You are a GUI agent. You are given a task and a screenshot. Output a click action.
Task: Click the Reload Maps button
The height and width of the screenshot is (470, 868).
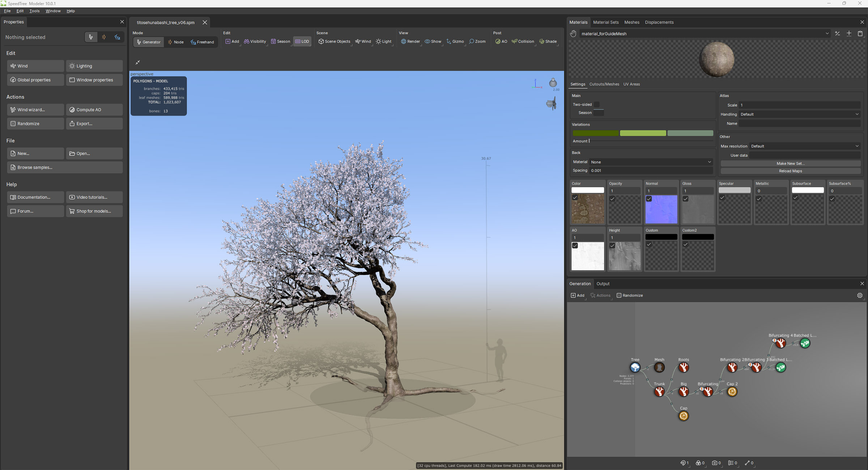pos(790,171)
